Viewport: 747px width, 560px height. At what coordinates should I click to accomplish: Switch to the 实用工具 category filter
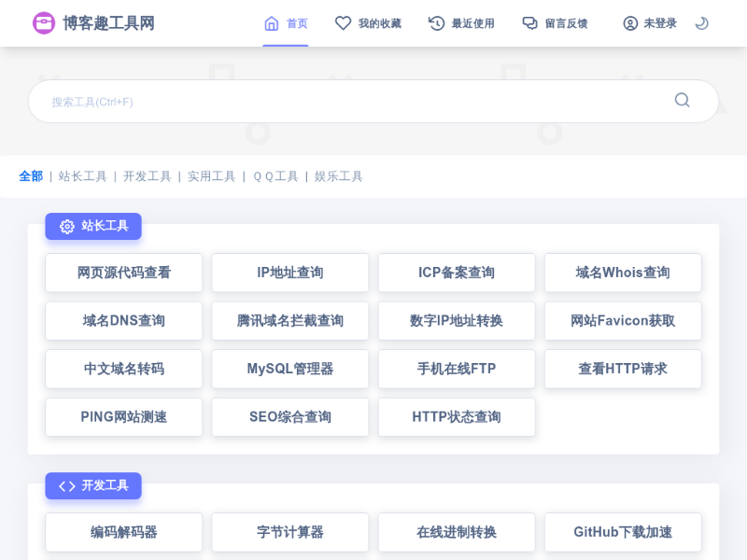pyautogui.click(x=211, y=176)
